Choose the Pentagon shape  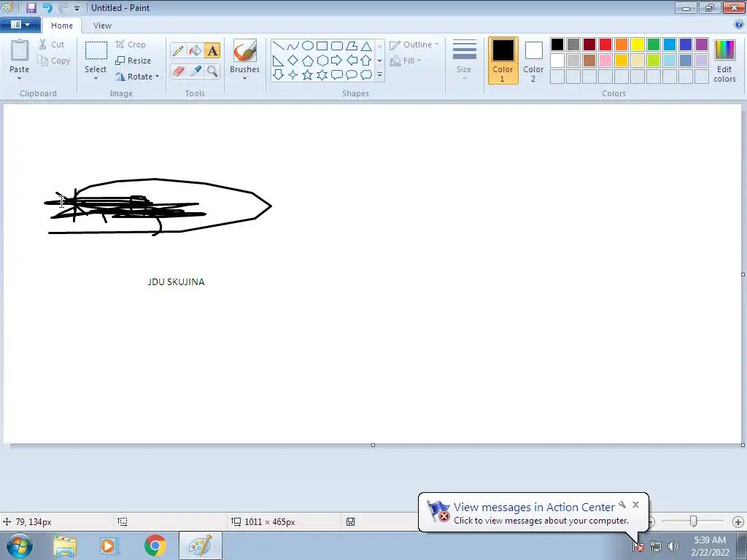pyautogui.click(x=308, y=61)
